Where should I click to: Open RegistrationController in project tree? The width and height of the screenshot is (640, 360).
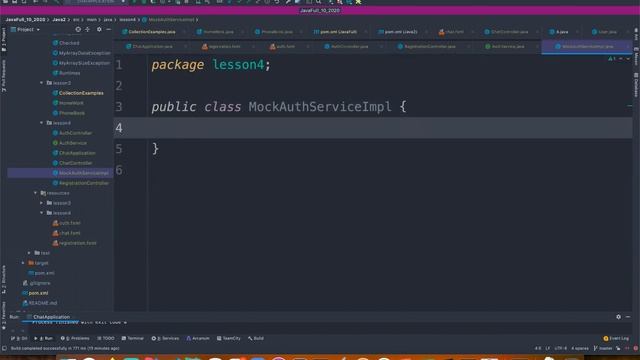(80, 183)
